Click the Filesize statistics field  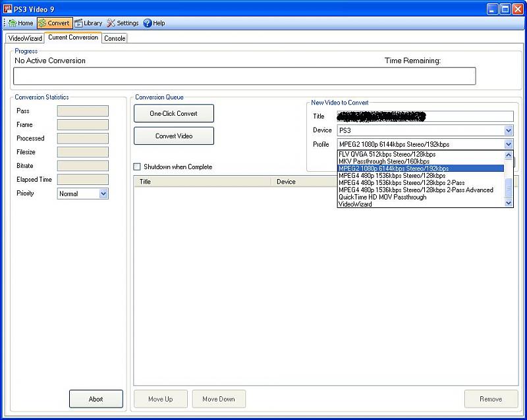pyautogui.click(x=83, y=152)
